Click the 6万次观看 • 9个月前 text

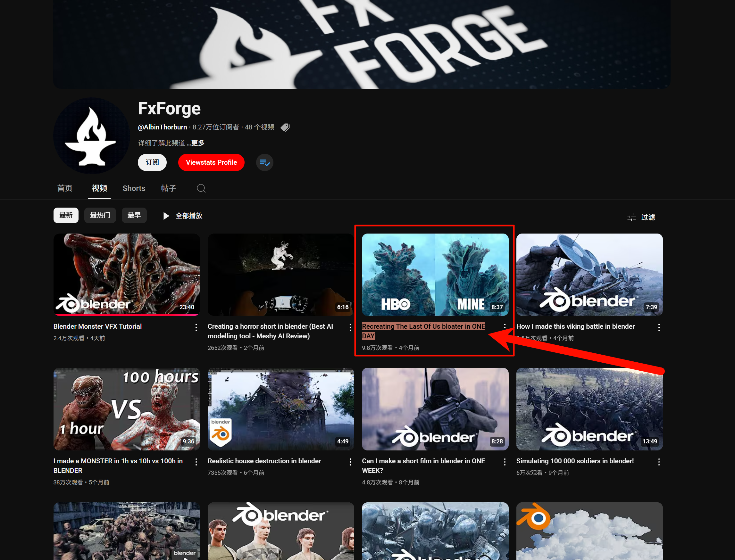tap(543, 473)
